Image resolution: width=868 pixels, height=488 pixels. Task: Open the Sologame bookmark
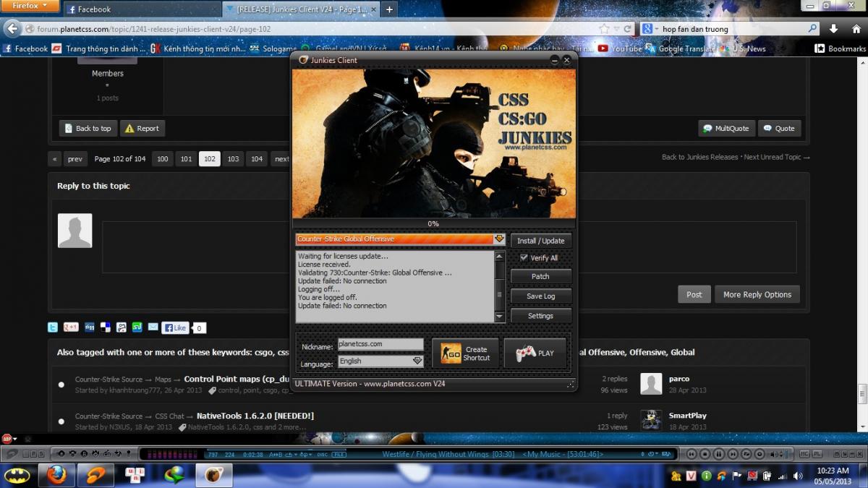[x=273, y=48]
